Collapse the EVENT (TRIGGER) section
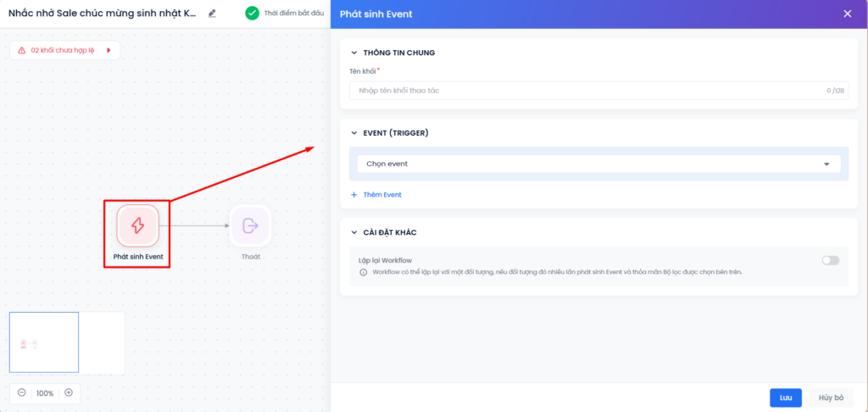The height and width of the screenshot is (412, 868). [x=354, y=133]
